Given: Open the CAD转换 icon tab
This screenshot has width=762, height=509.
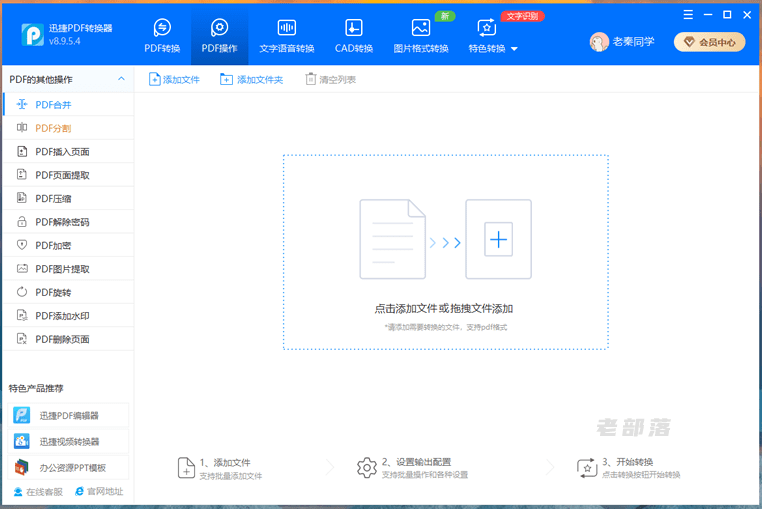Looking at the screenshot, I should pyautogui.click(x=353, y=36).
